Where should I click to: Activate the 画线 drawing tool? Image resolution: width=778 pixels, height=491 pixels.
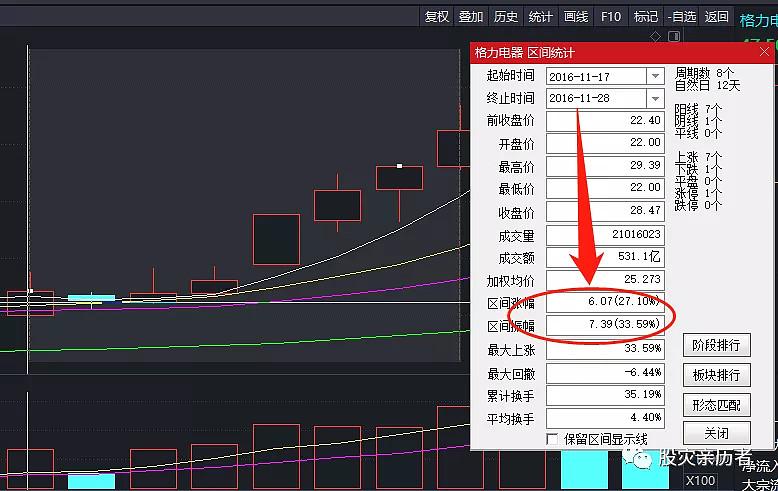pos(576,16)
